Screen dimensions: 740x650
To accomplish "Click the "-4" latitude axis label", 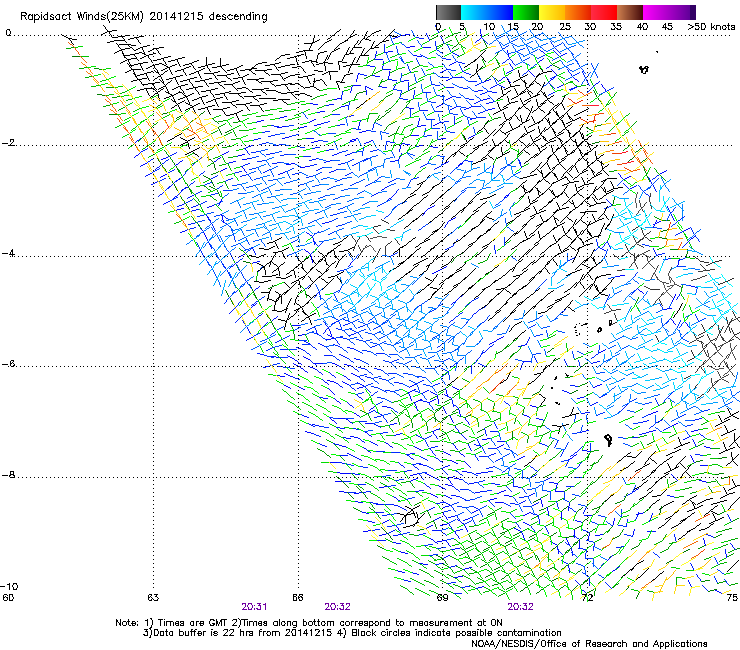I will click(8, 253).
